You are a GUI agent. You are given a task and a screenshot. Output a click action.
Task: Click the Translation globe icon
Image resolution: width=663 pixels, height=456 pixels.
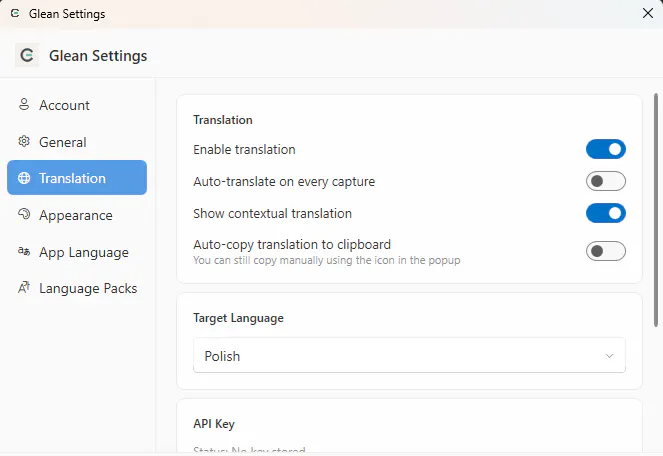[24, 178]
